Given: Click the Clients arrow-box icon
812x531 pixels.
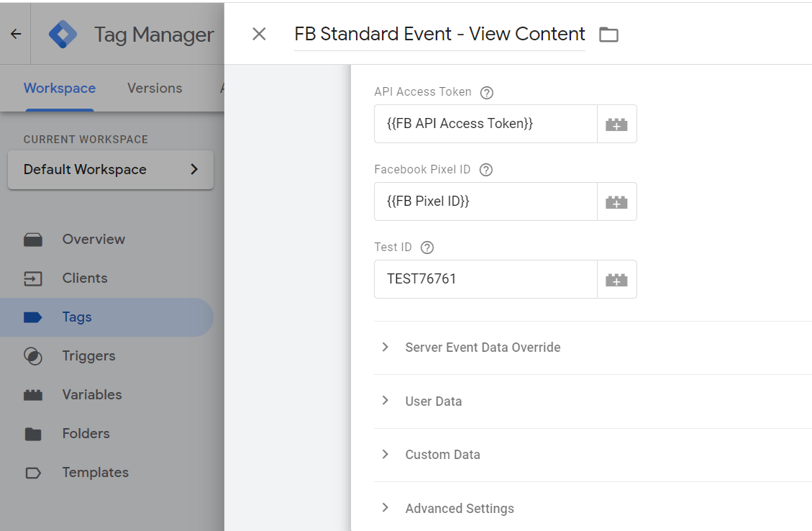Looking at the screenshot, I should tap(33, 278).
